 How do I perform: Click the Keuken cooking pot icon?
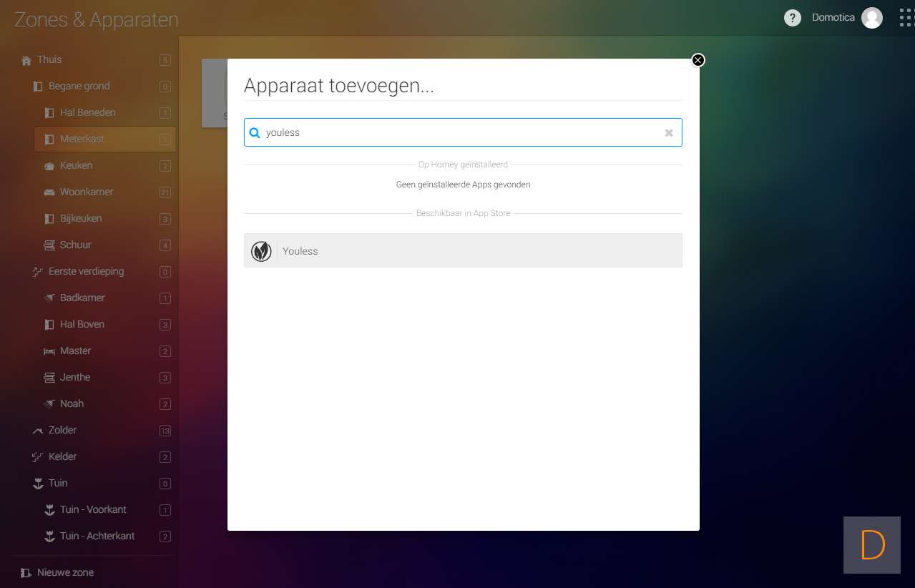tap(49, 166)
